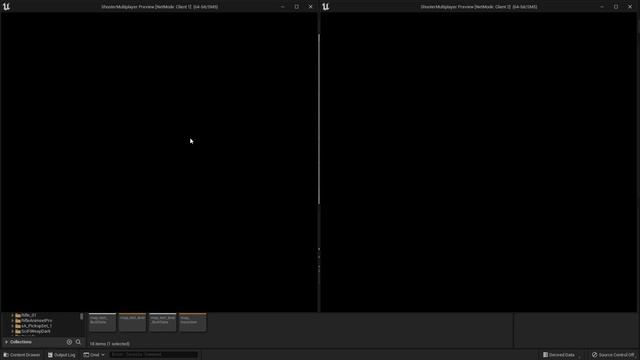Close the Client 2 preview window
Screen dimensions: 640x360
(x=630, y=7)
